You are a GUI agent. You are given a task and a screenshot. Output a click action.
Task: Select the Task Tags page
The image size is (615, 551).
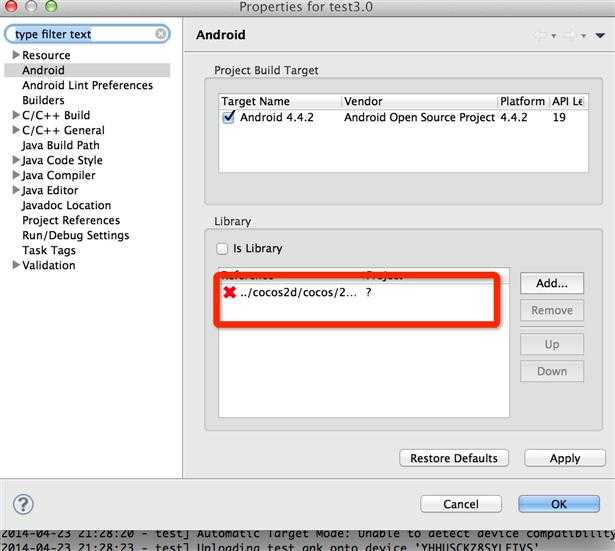coord(49,250)
